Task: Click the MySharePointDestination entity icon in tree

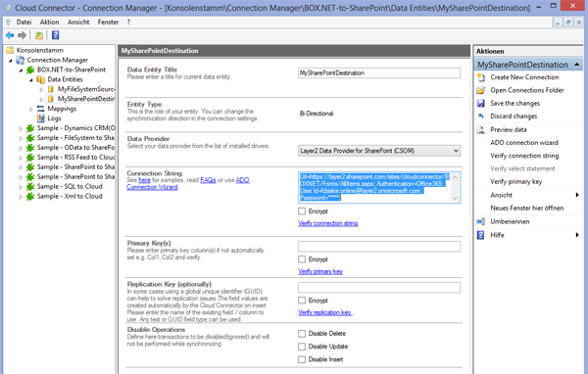Action: (51, 99)
